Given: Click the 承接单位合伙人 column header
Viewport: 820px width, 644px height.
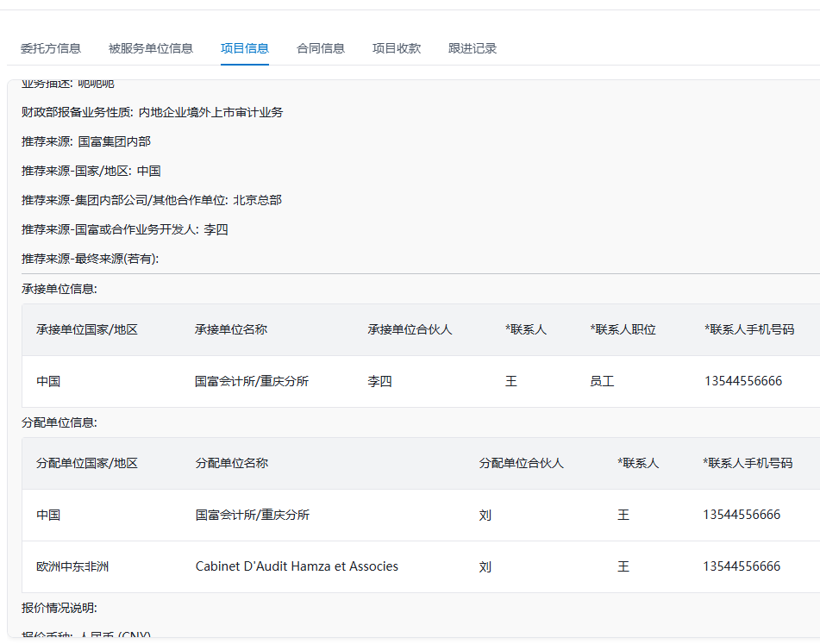Looking at the screenshot, I should [410, 329].
